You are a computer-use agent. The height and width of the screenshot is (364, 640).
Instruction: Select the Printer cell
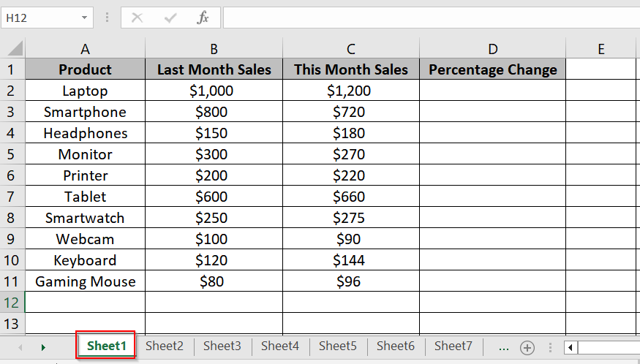85,175
